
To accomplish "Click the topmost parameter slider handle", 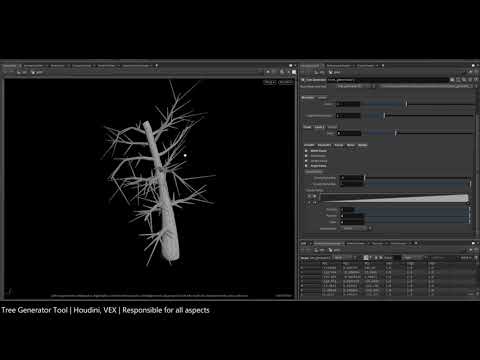I will click(x=406, y=104).
